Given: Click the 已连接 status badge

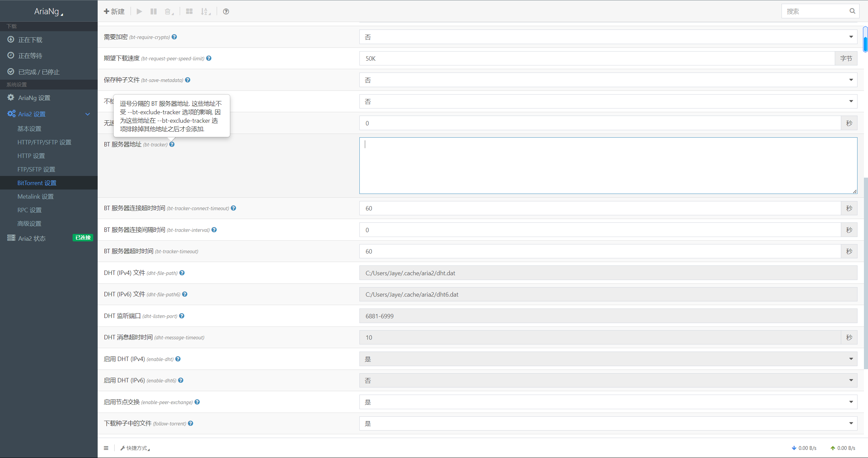Looking at the screenshot, I should coord(83,238).
